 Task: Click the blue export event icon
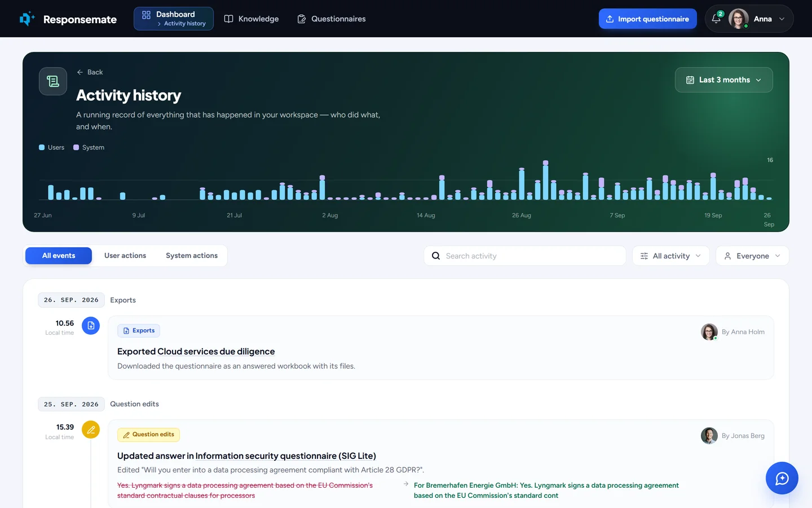point(91,326)
